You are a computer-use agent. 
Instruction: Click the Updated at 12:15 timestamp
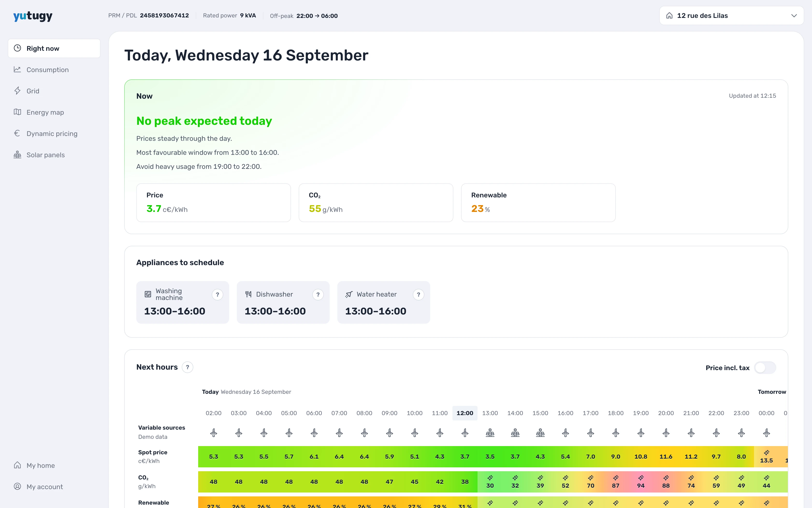pyautogui.click(x=752, y=96)
